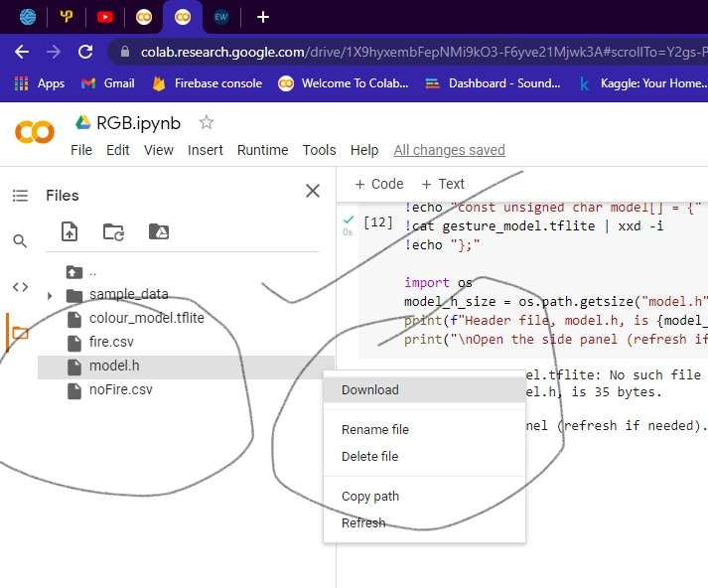
Task: Select model.h file
Action: coord(186,367)
